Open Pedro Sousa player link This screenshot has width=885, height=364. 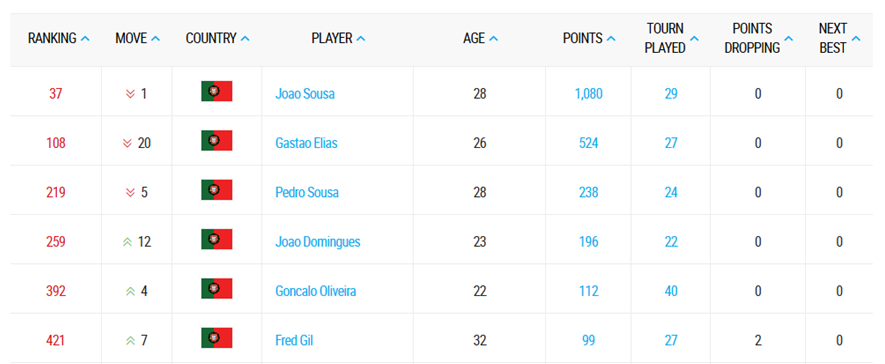click(x=307, y=192)
